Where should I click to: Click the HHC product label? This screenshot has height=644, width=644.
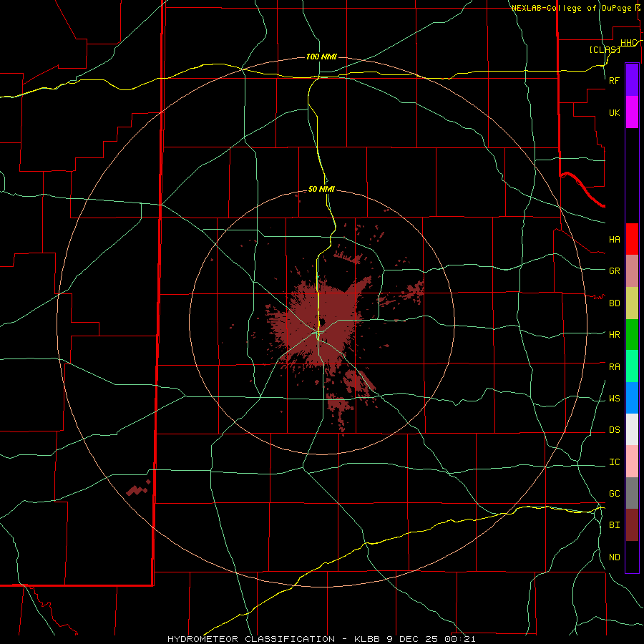tap(629, 43)
